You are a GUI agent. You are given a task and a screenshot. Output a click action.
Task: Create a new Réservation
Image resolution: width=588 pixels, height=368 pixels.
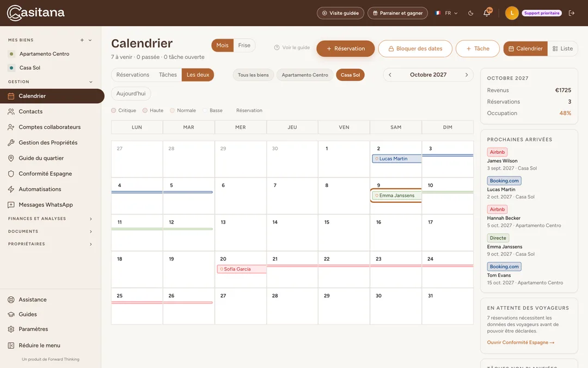click(x=345, y=49)
